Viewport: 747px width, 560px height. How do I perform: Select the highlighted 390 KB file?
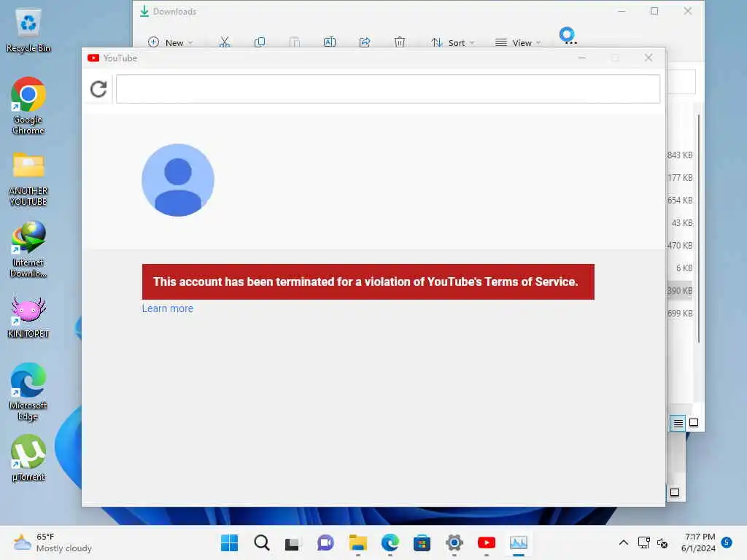(680, 290)
